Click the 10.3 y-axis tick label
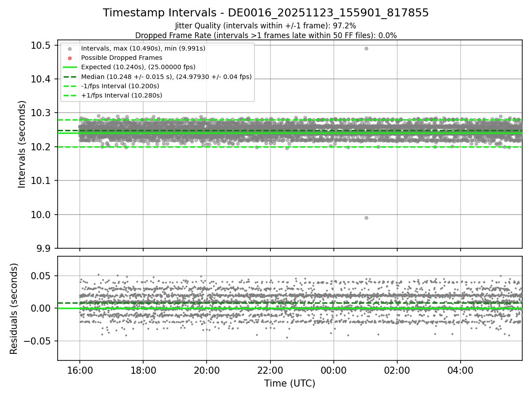The height and width of the screenshot is (399, 532). click(41, 113)
